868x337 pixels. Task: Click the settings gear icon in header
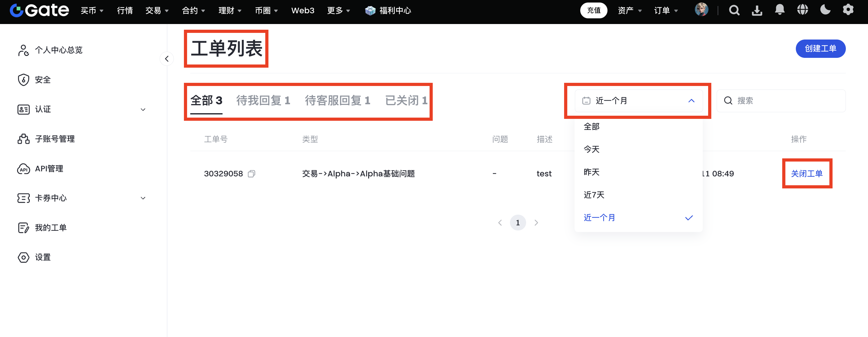(848, 10)
